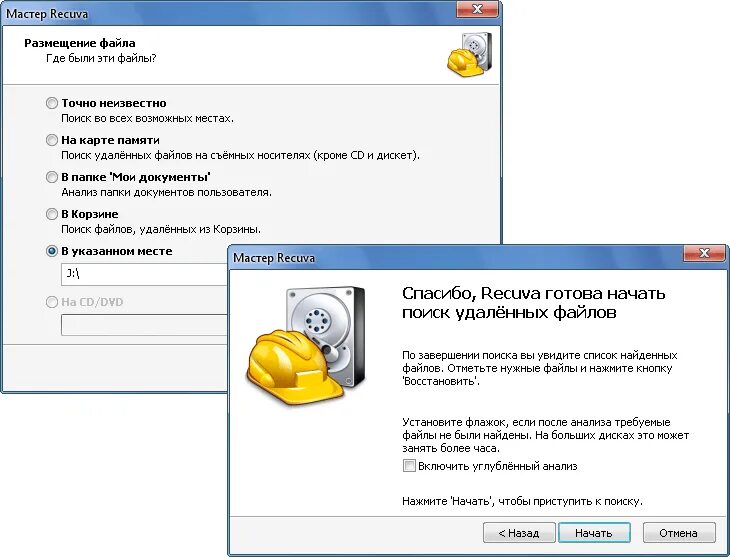Screen dimensions: 730x557
Task: Select the 'В папке Мои документы' radio button
Action: 52,177
